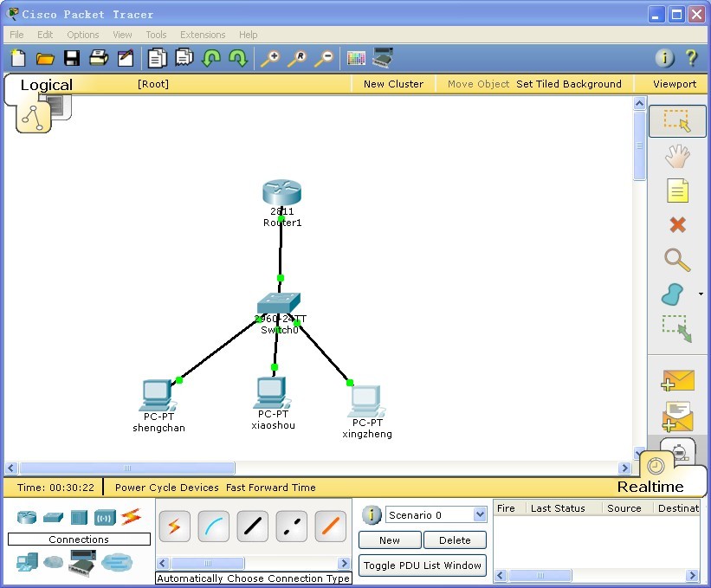The width and height of the screenshot is (711, 588).
Task: Open the Activity Wizard toolbar icon
Action: pyautogui.click(x=126, y=58)
